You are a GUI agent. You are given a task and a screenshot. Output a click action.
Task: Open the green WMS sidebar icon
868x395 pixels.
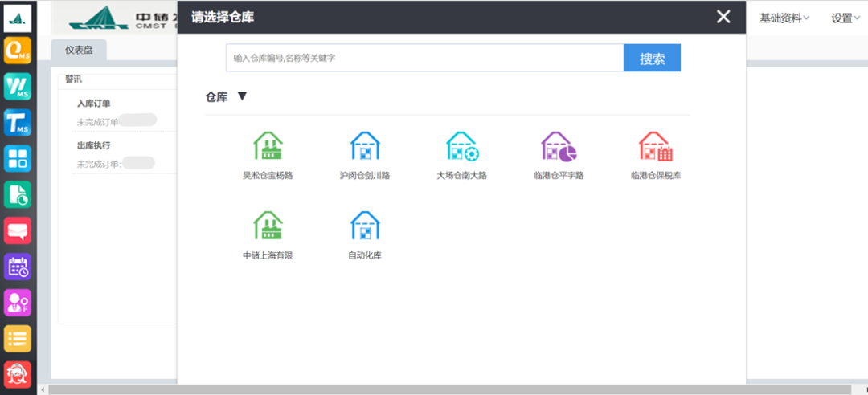pos(18,86)
